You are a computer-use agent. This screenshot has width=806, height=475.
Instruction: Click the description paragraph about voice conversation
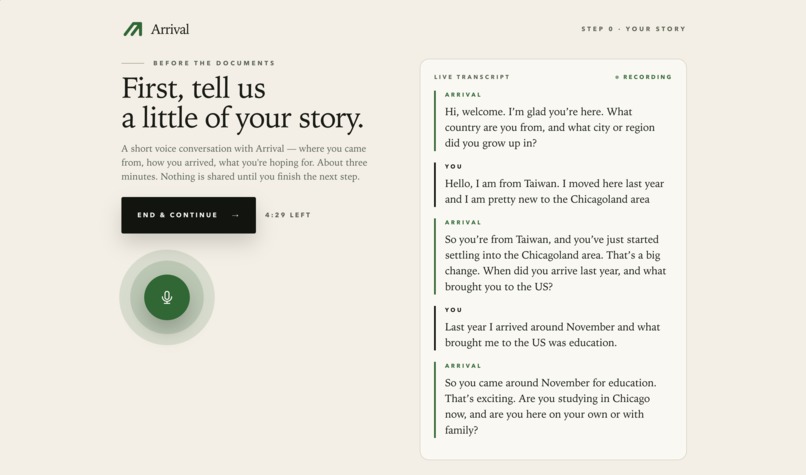point(244,162)
